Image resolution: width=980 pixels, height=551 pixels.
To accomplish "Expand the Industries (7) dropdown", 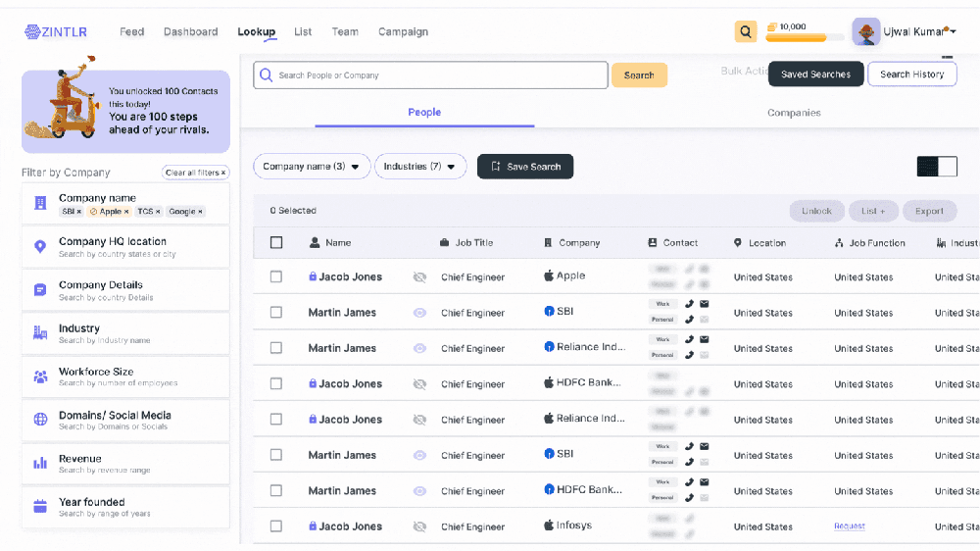I will pyautogui.click(x=420, y=167).
